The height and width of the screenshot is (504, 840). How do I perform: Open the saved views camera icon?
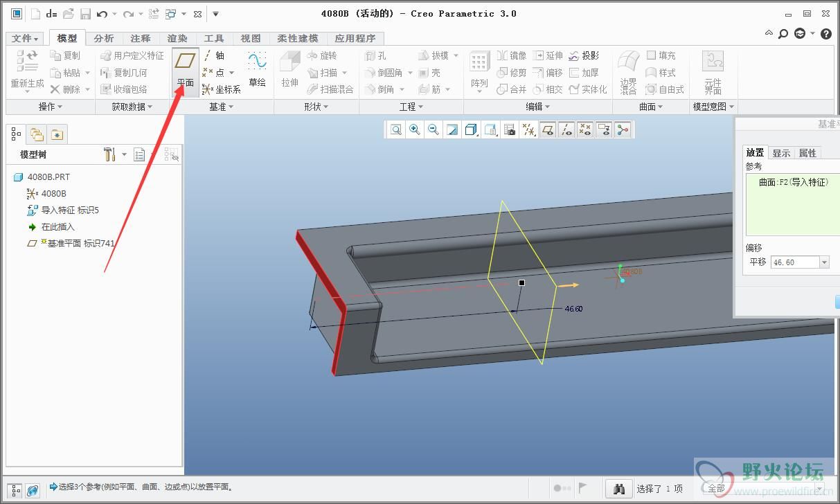coord(509,129)
